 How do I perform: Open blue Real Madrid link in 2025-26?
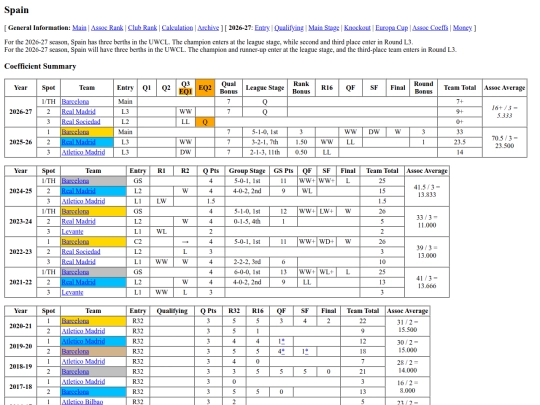pos(79,142)
